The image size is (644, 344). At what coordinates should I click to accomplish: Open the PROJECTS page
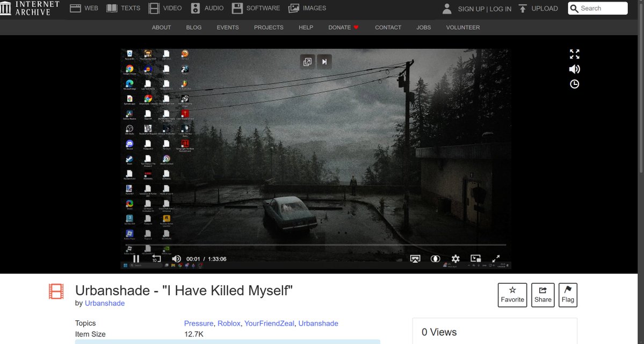[269, 27]
